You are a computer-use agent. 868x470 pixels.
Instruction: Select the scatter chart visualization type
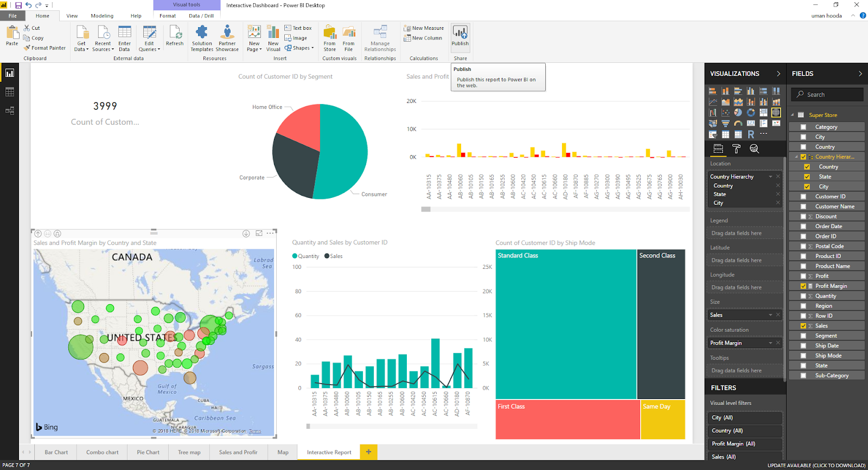(x=725, y=112)
